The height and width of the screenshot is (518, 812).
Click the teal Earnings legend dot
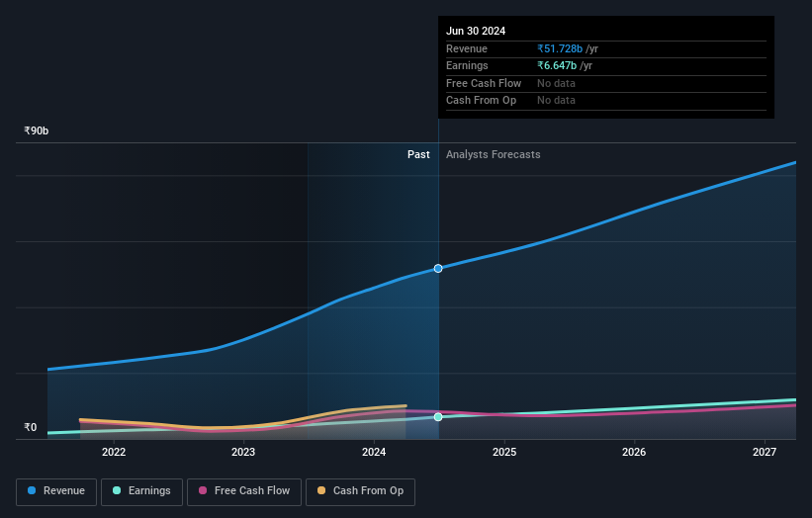coord(117,490)
